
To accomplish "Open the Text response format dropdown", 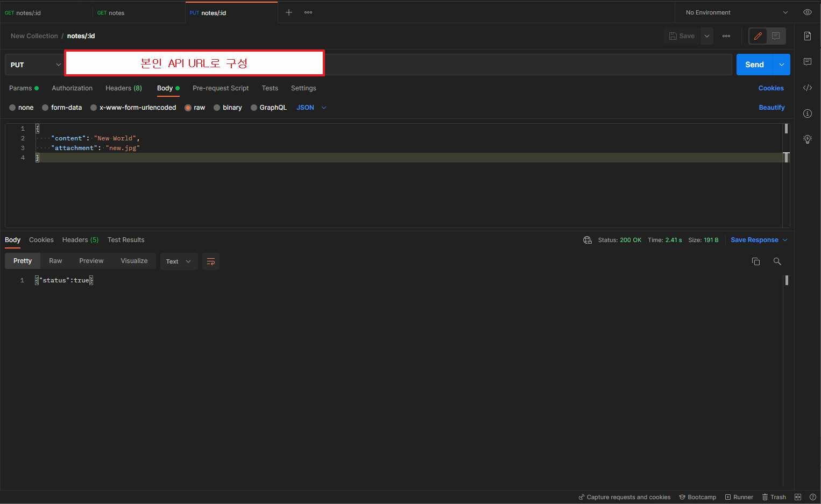I will pos(179,261).
